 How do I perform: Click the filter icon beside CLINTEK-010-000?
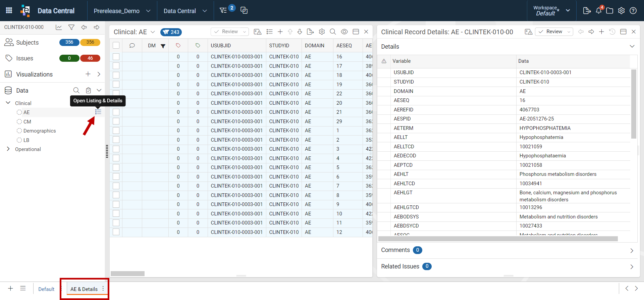pos(71,27)
